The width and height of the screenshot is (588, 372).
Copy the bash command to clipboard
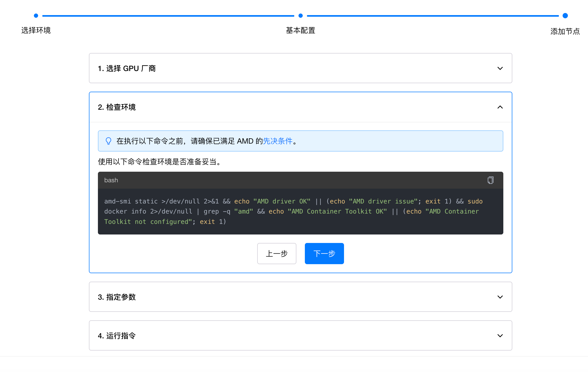490,180
